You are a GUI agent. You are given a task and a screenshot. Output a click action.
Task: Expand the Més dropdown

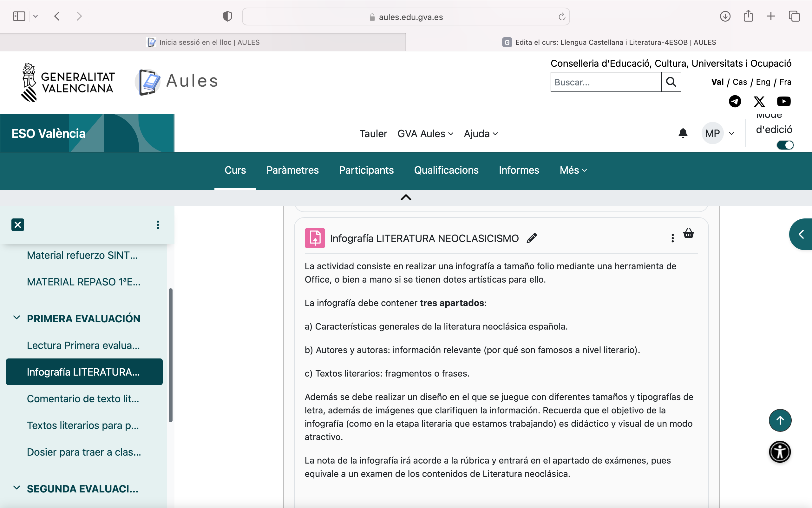click(x=573, y=170)
